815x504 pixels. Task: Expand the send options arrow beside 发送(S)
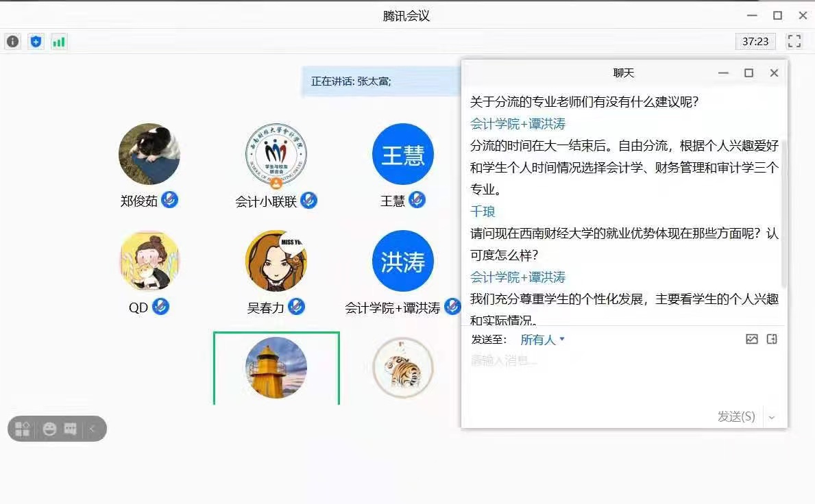pyautogui.click(x=772, y=417)
